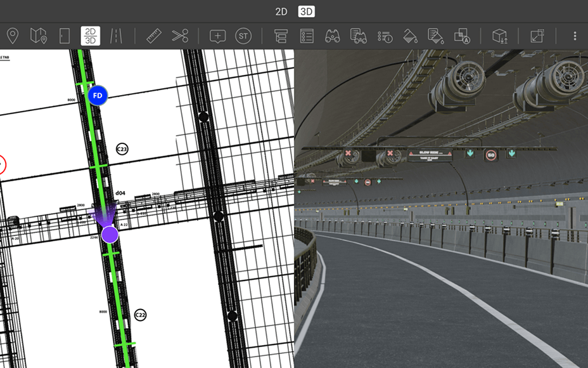Add a new comment with the plus bubble

pyautogui.click(x=217, y=36)
